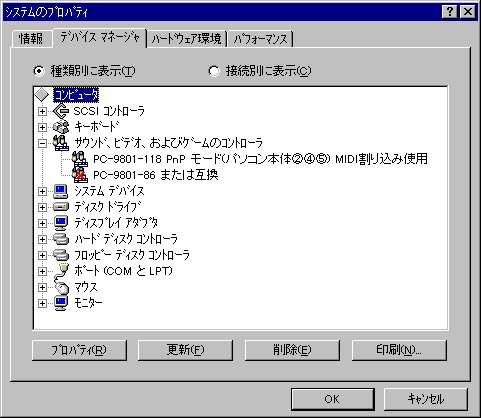This screenshot has width=481, height=418.
Task: Click the PC-9801-118 PnP sound device icon
Action: pos(80,159)
